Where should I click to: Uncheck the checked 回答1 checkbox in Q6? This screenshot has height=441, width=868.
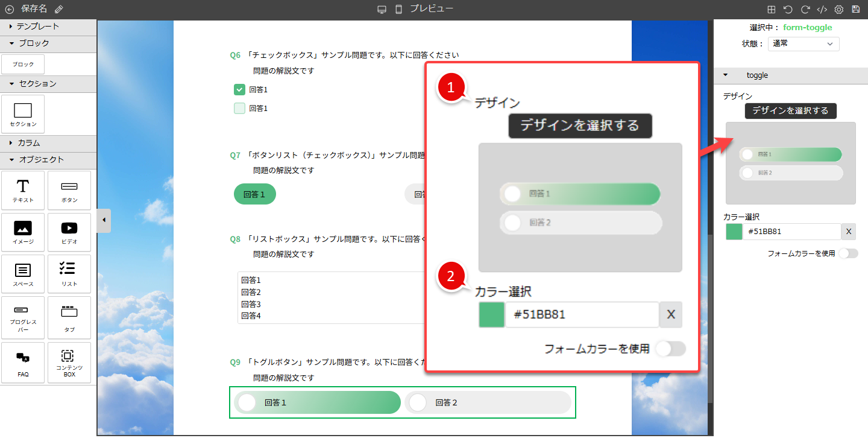pyautogui.click(x=239, y=90)
